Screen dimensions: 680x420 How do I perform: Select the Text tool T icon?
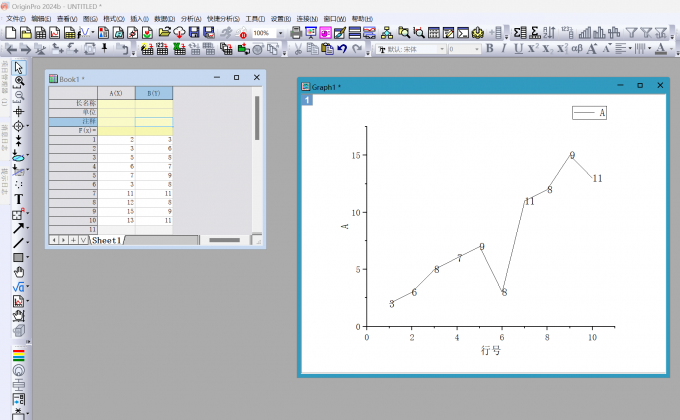(18, 199)
